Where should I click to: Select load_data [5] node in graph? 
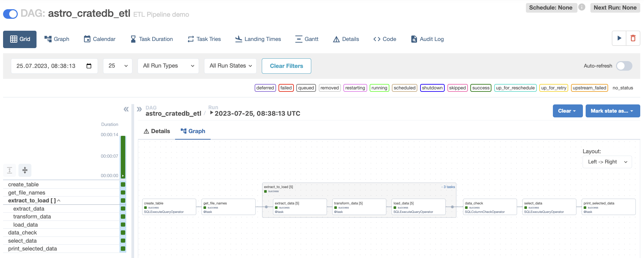click(419, 207)
